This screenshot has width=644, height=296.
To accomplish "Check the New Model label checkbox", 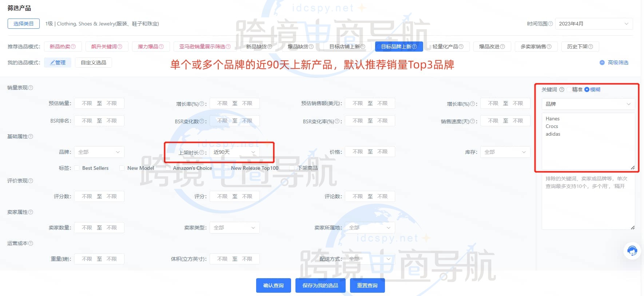I will click(122, 168).
